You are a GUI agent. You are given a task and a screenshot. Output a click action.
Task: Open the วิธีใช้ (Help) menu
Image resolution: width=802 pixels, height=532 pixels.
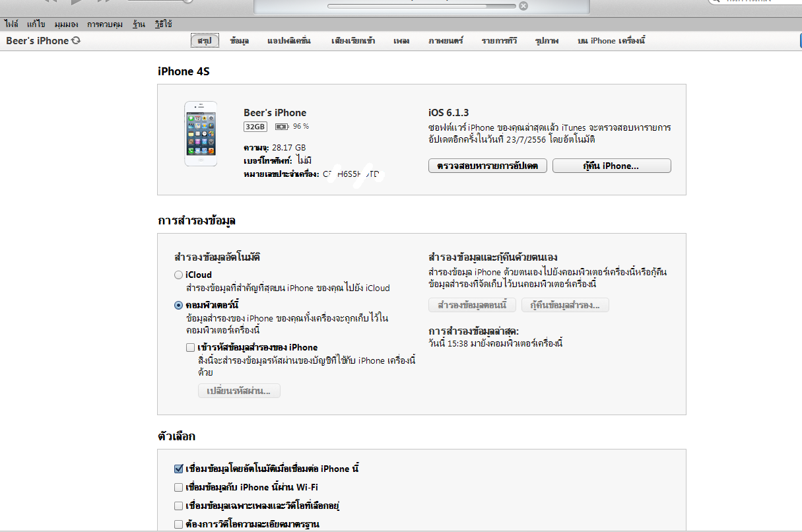(x=163, y=24)
